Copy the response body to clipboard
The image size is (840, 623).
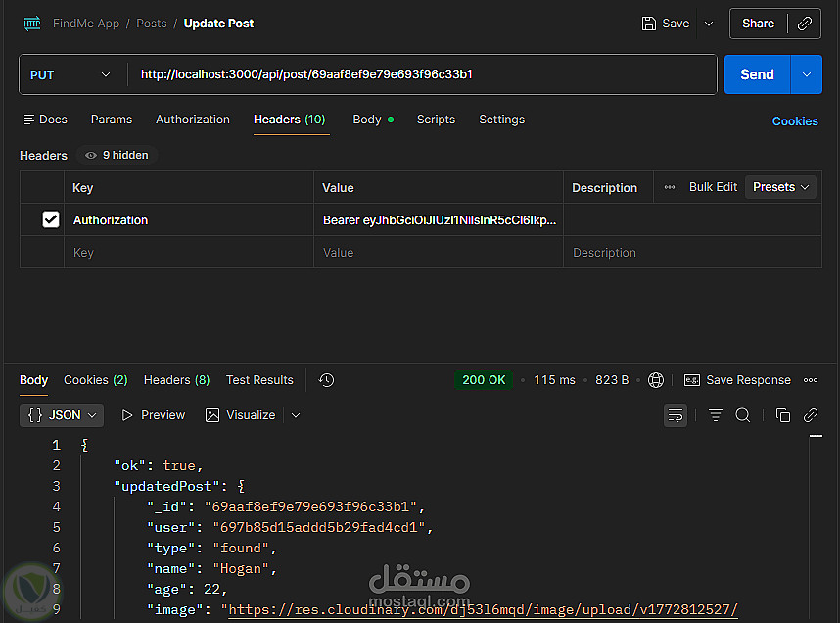pyautogui.click(x=782, y=415)
